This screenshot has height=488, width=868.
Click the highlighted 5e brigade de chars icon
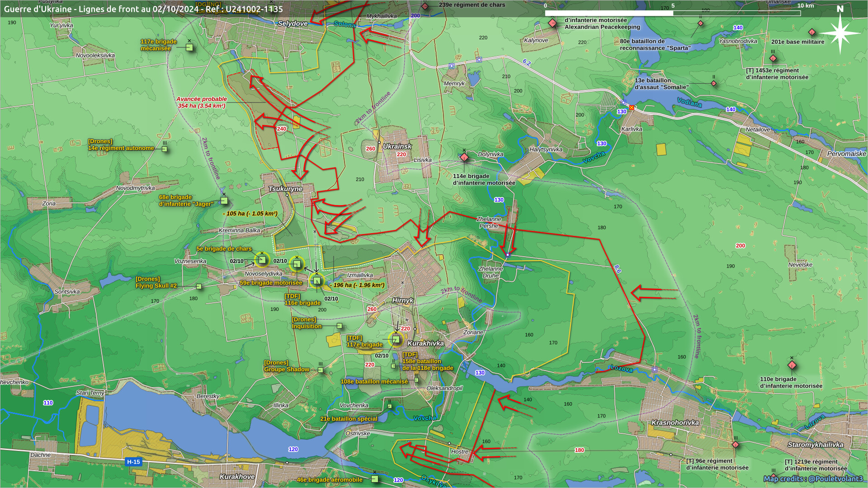pyautogui.click(x=262, y=260)
